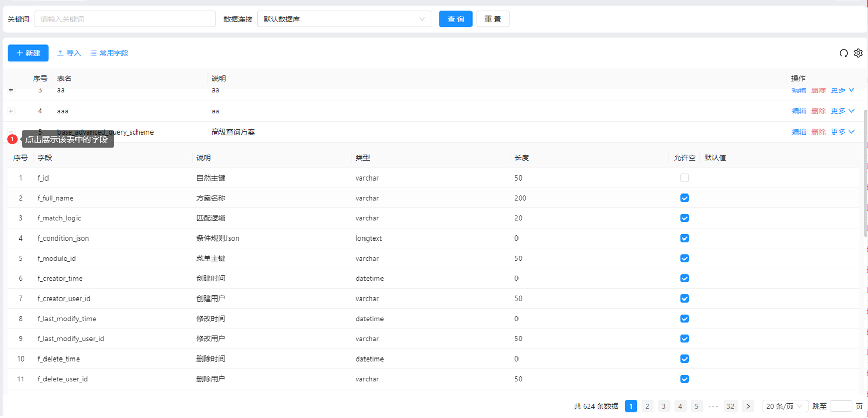Open the 常用字段 common fields list

tap(109, 53)
